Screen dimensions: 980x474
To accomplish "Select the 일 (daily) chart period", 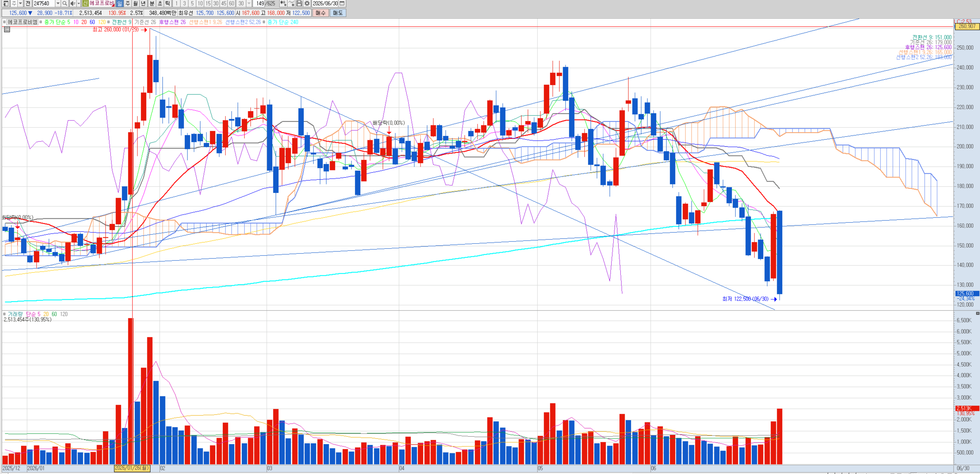I will [x=120, y=3].
